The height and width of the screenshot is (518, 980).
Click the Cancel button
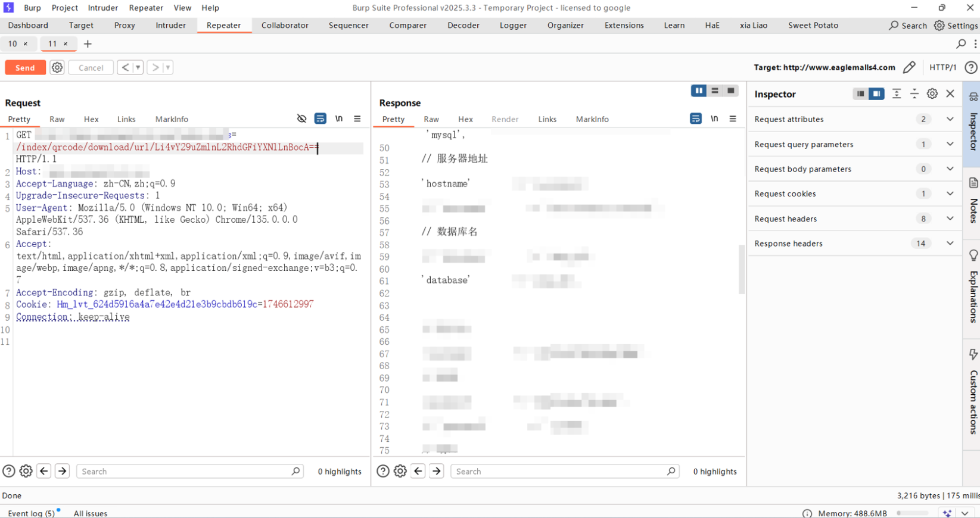91,68
